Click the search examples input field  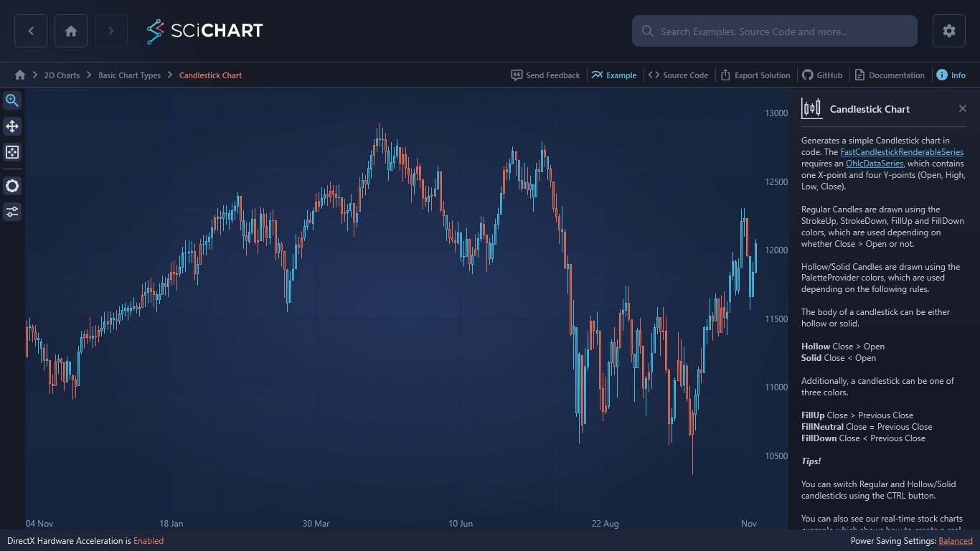click(x=775, y=32)
